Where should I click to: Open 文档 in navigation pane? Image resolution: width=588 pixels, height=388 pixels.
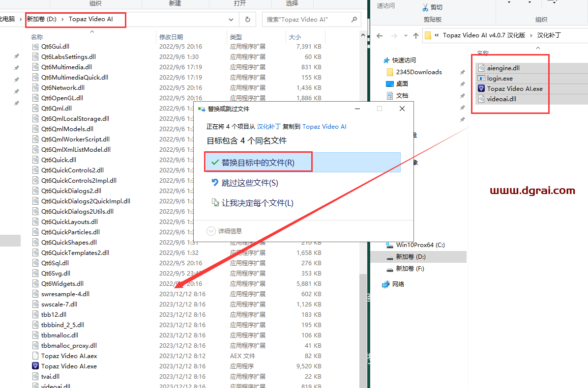pyautogui.click(x=402, y=96)
